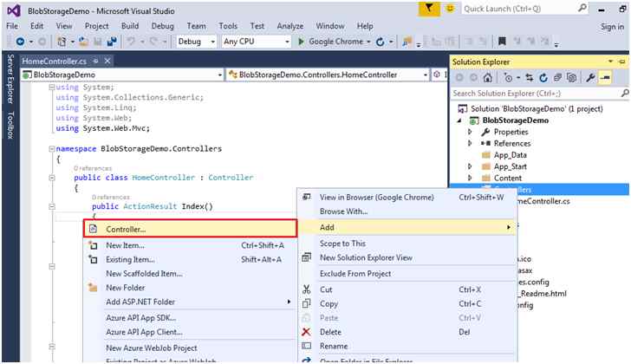This screenshot has height=364, width=631.
Task: Choose Exclude From Project
Action: [407, 274]
